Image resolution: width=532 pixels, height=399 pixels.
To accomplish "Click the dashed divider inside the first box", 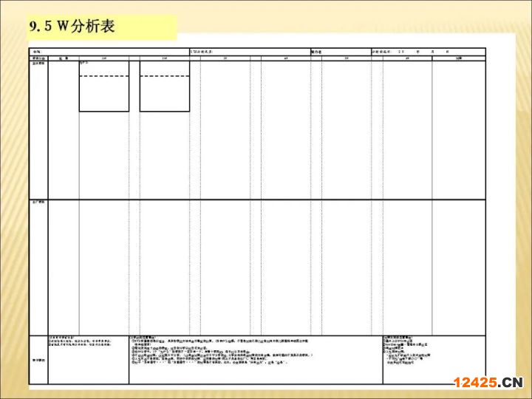I will click(x=103, y=76).
